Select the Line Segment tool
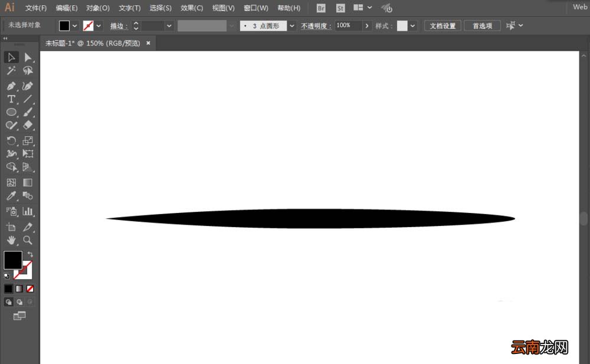The image size is (590, 364). click(28, 99)
